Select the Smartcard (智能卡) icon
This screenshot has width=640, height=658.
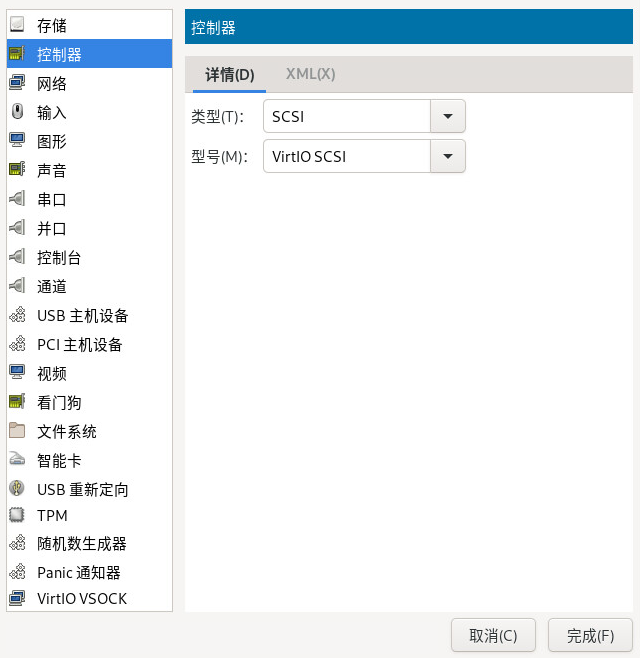pyautogui.click(x=17, y=460)
